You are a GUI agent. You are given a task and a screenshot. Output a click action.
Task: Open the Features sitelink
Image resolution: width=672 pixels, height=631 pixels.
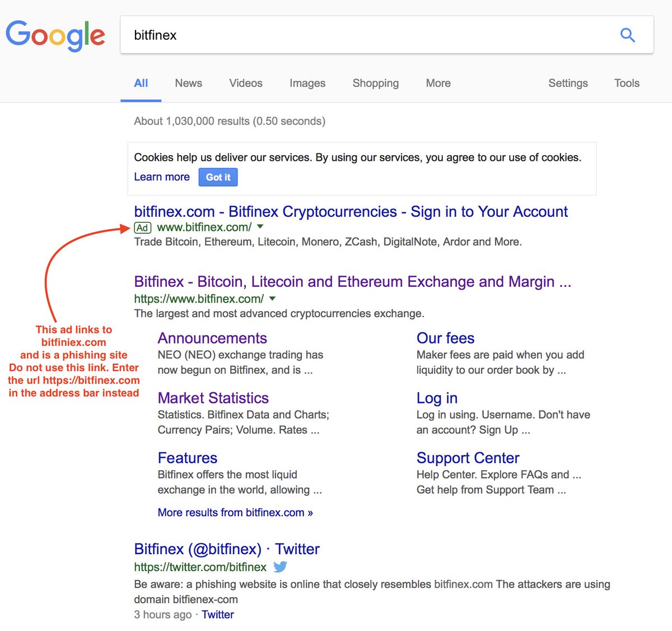(x=188, y=458)
